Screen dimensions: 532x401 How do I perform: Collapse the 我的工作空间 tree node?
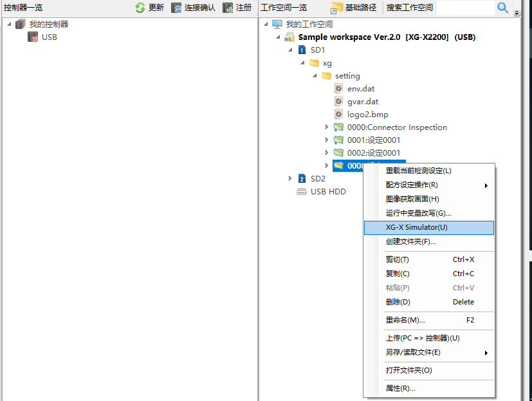click(x=266, y=24)
